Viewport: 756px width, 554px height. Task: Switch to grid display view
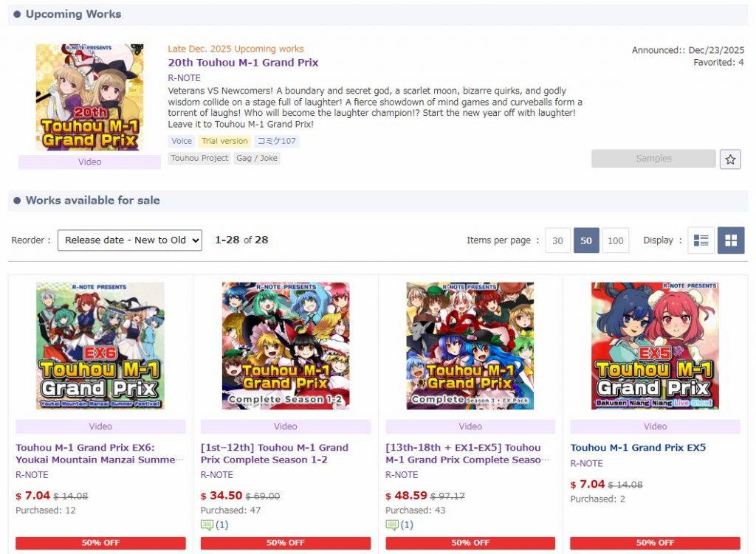coord(731,240)
